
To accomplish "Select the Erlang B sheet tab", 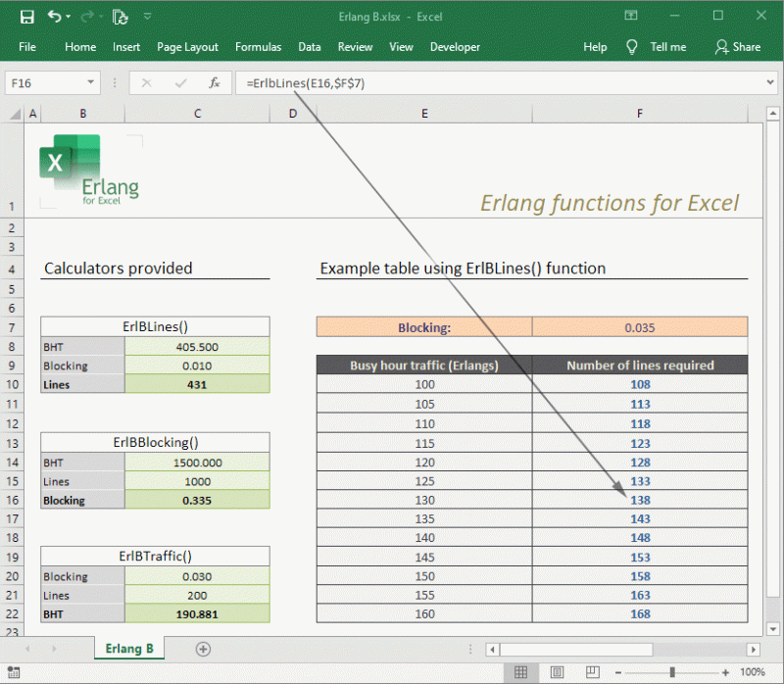I will 129,649.
